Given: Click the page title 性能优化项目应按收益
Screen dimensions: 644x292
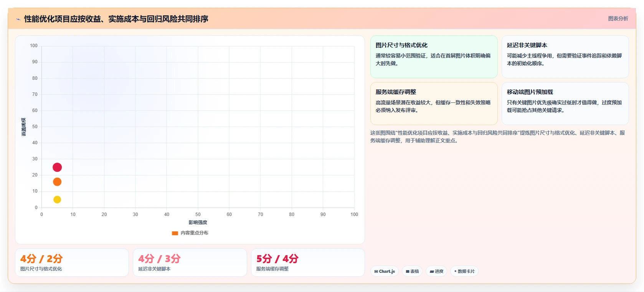Looking at the screenshot, I should 116,19.
